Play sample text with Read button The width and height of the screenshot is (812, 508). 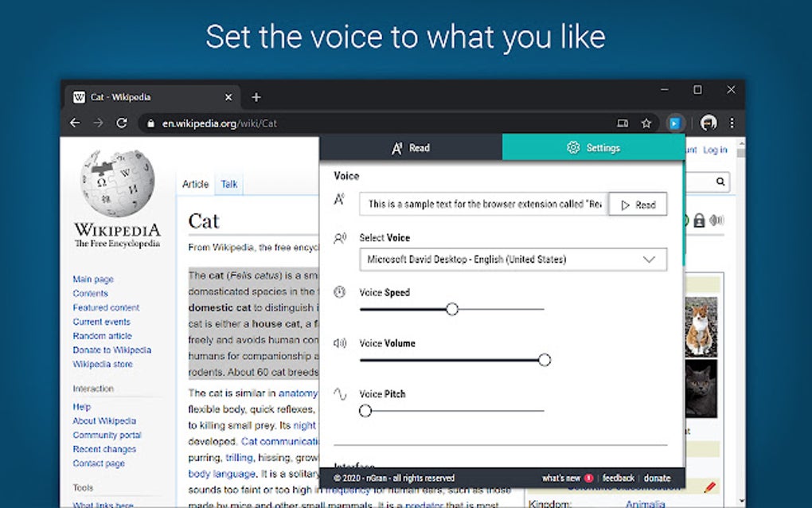[x=638, y=205]
